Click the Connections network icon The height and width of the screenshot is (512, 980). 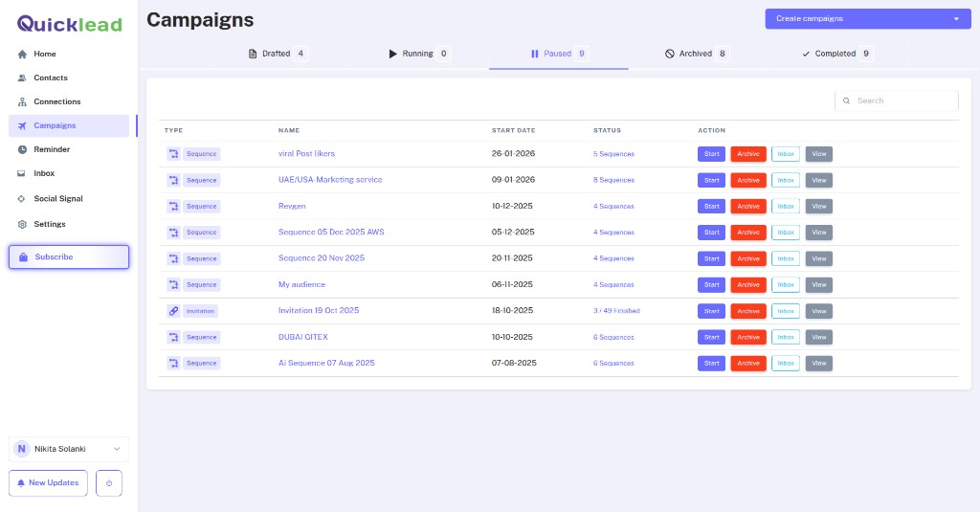[x=23, y=101]
